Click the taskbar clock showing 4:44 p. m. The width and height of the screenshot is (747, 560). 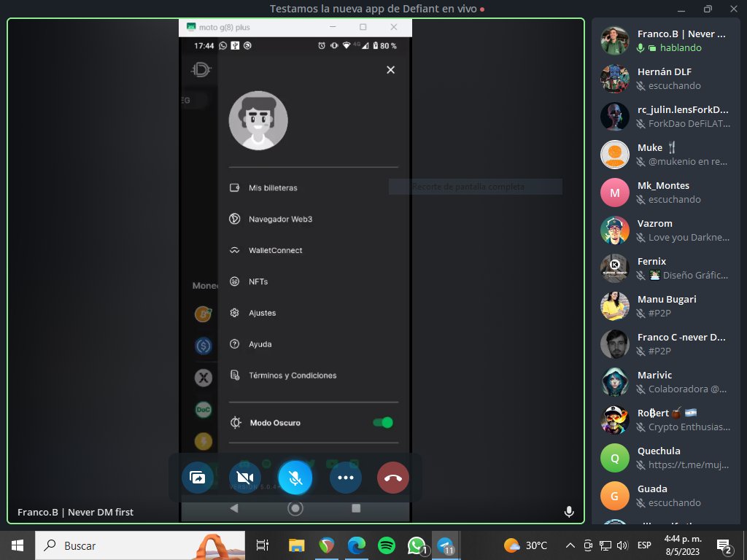(683, 545)
